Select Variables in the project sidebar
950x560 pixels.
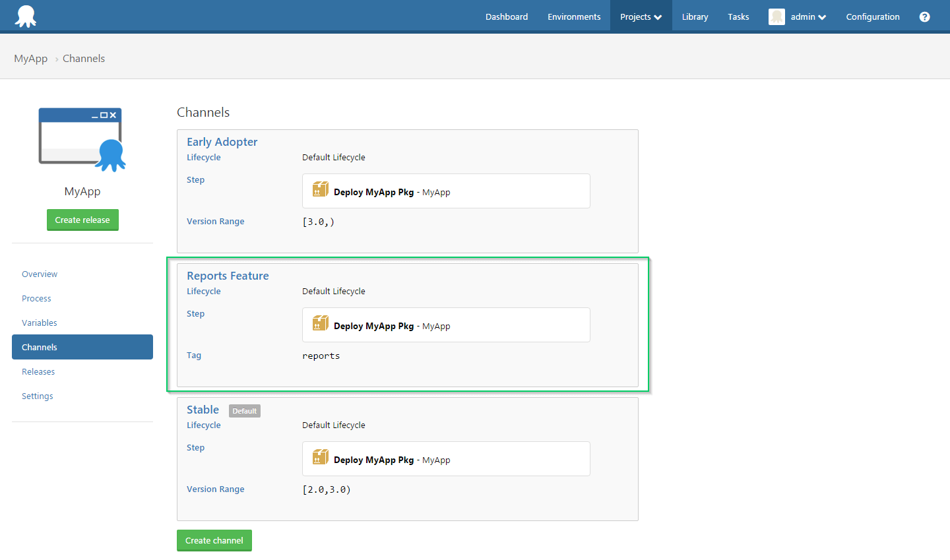(x=40, y=323)
